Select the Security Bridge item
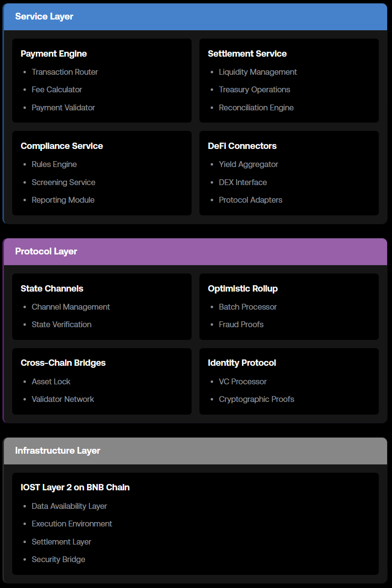The width and height of the screenshot is (392, 588). pyautogui.click(x=58, y=559)
